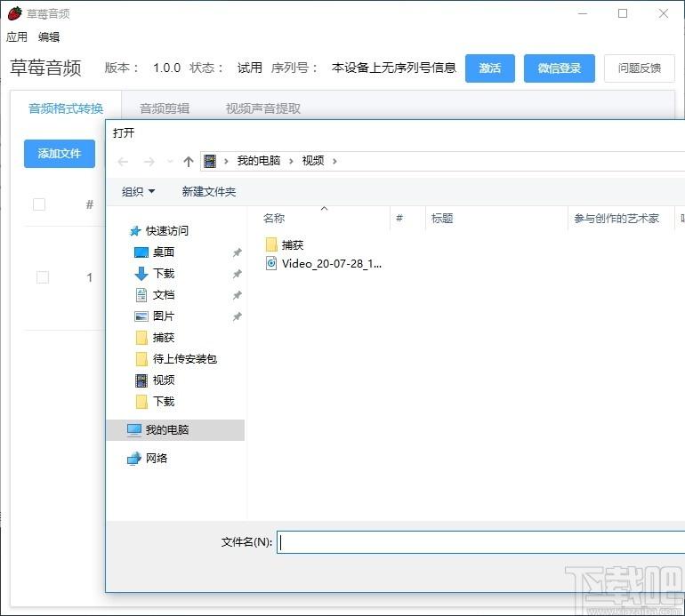Go back with the left arrow icon

pos(123,162)
